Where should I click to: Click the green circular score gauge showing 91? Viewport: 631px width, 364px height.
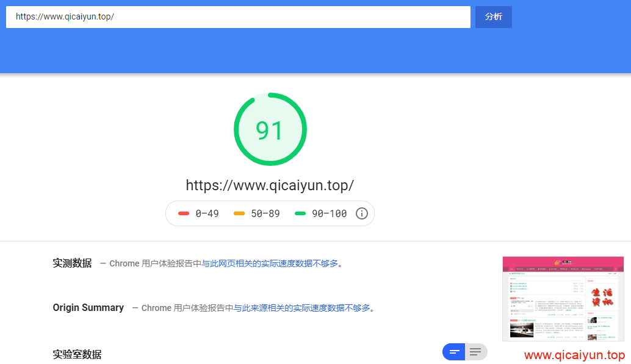point(270,129)
